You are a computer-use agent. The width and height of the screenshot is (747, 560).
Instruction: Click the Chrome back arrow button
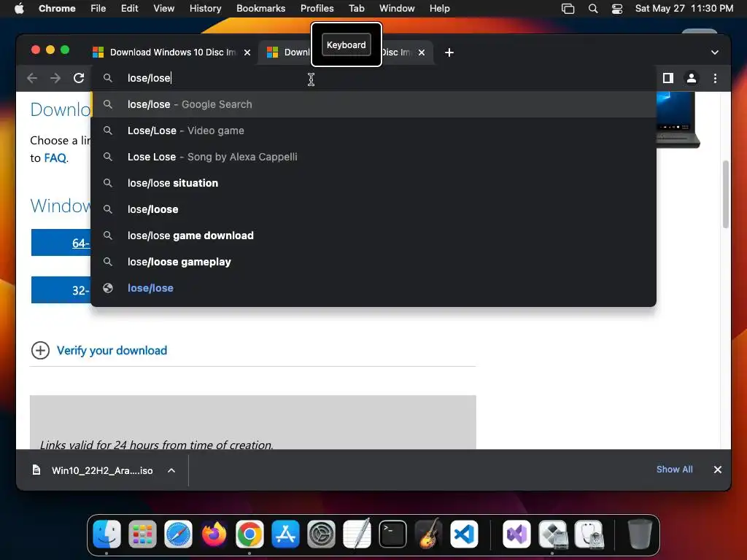[x=32, y=78]
